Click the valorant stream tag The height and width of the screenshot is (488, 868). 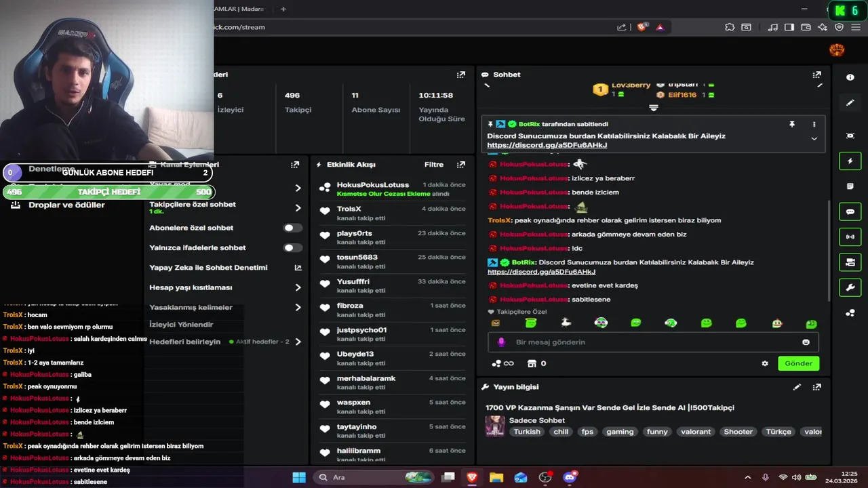[696, 432]
